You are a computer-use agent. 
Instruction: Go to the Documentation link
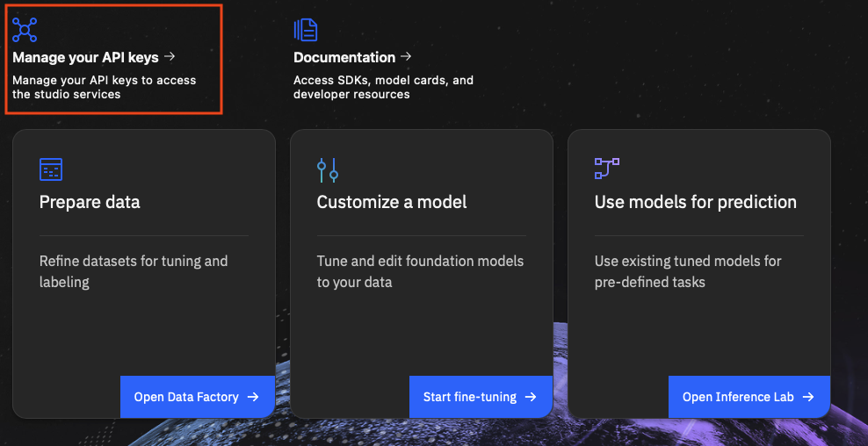(x=344, y=57)
